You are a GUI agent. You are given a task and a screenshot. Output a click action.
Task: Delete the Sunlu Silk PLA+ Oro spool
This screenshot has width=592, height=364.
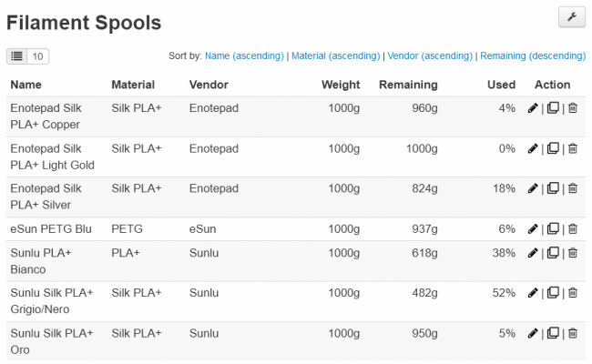pos(573,333)
